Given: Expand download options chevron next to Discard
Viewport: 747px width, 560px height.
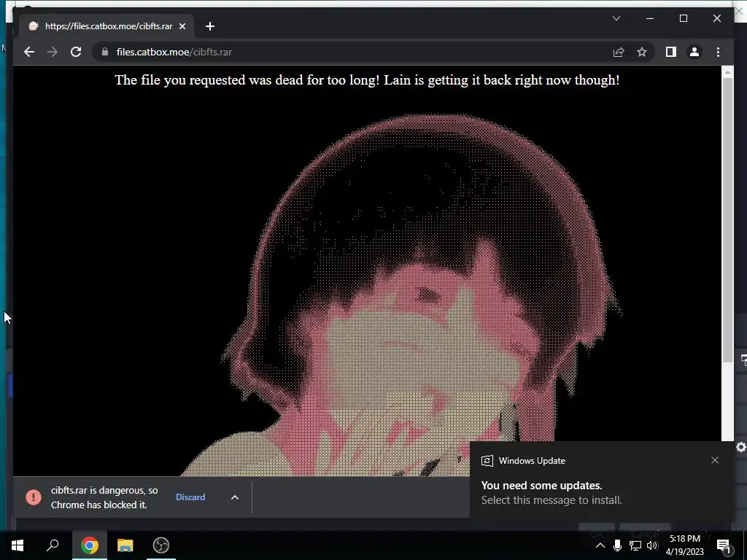Looking at the screenshot, I should pyautogui.click(x=235, y=497).
